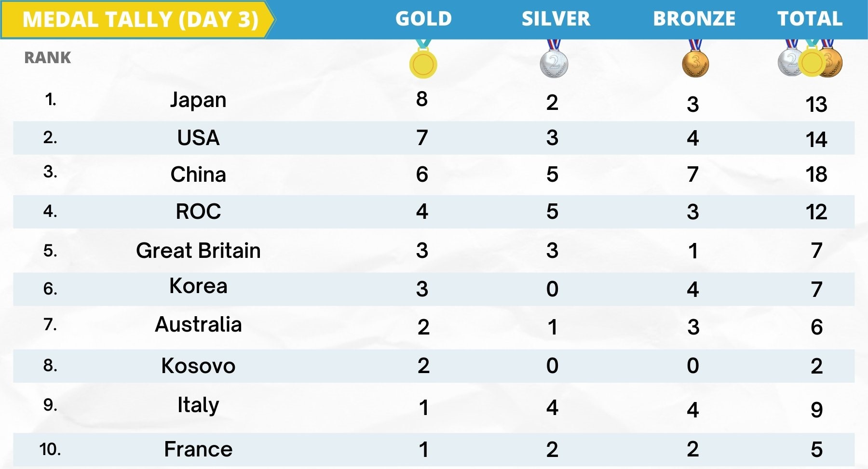Click the gold medal icon
The image size is (868, 469).
423,63
